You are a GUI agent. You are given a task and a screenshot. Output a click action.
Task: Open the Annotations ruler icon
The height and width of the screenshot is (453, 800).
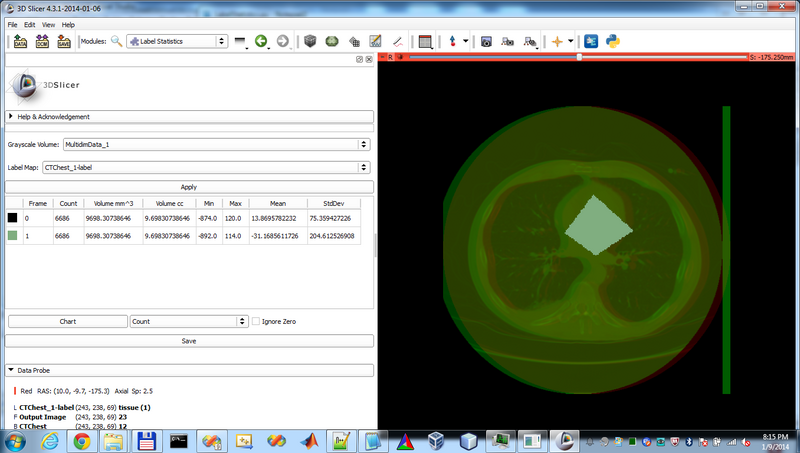pyautogui.click(x=397, y=41)
